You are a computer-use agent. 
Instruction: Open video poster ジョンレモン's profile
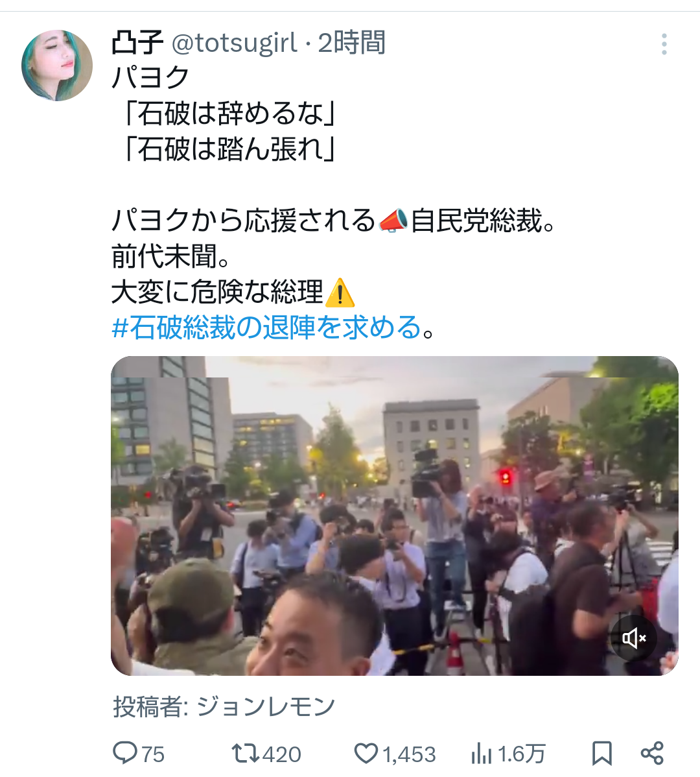coord(266,706)
